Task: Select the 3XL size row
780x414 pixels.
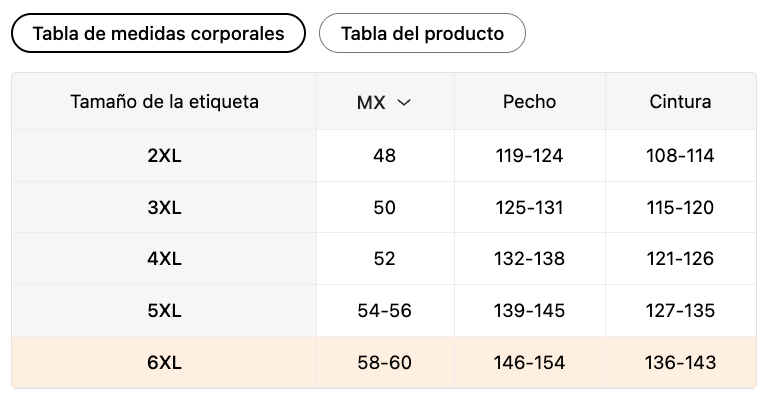Action: (x=164, y=208)
